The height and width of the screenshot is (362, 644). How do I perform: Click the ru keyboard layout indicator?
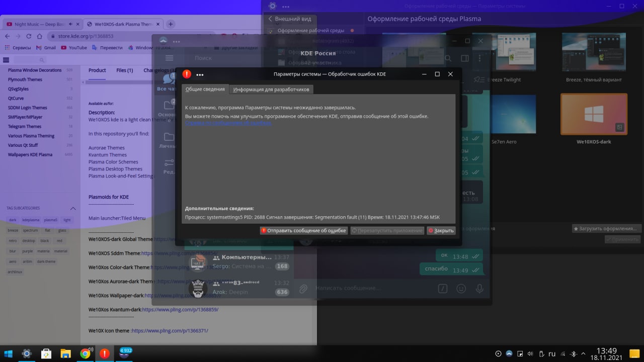tap(551, 353)
